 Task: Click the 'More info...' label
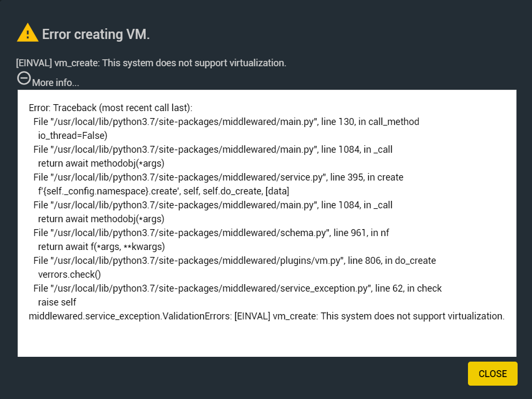55,82
